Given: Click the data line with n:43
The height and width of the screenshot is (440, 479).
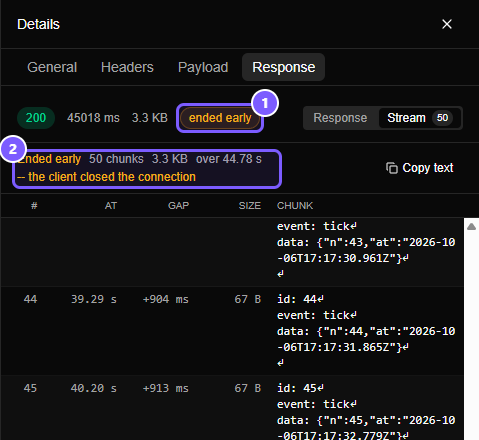Looking at the screenshot, I should (366, 250).
